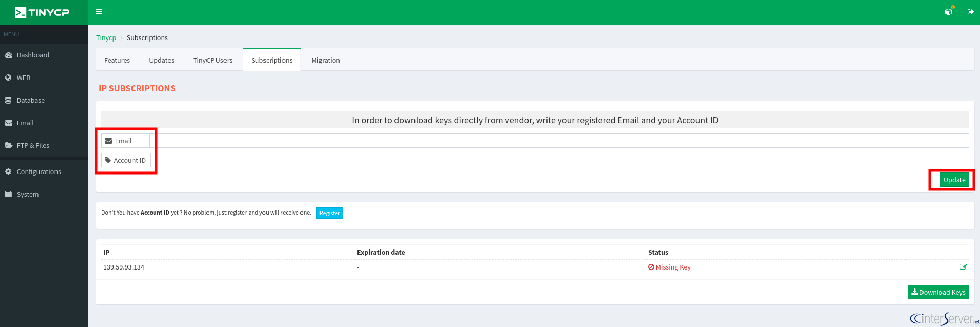Open the updates box notification icon
Viewport: 980px width, 327px height.
pos(949,11)
